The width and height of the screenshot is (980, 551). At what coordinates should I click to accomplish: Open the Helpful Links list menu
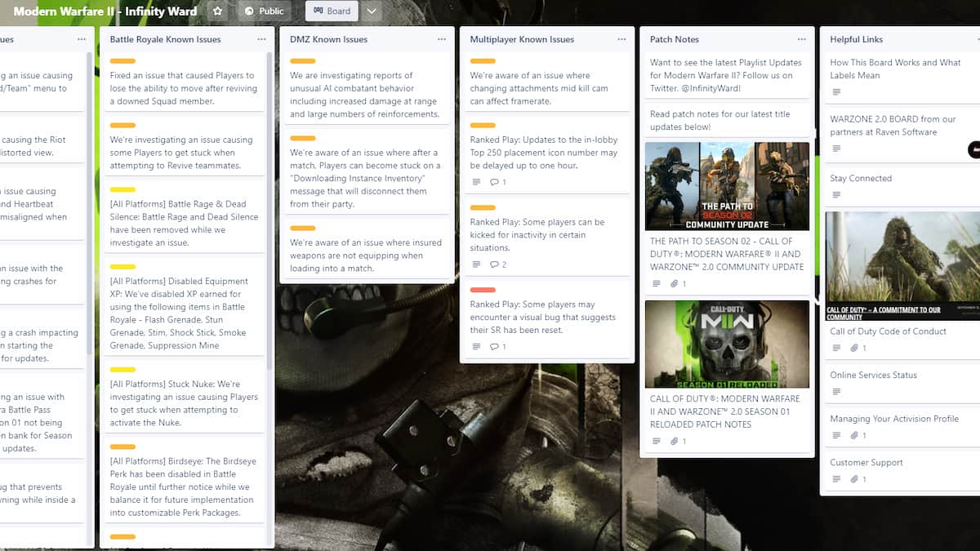point(977,38)
